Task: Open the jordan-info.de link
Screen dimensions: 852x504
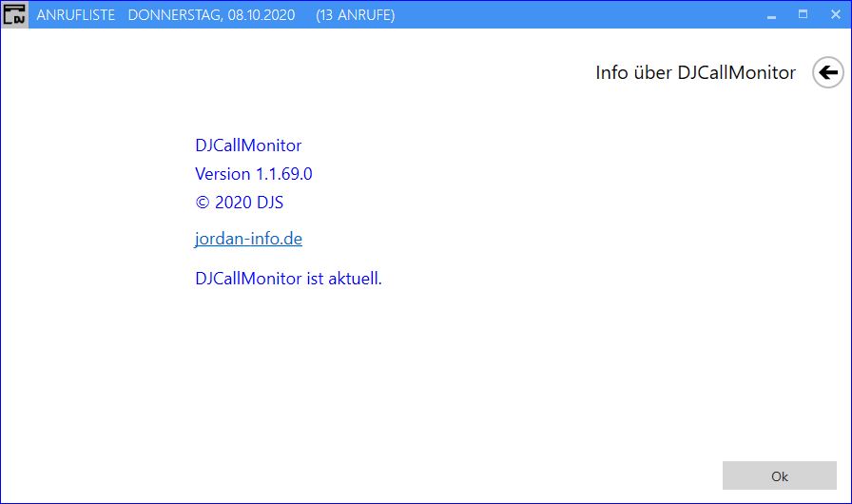Action: 248,239
